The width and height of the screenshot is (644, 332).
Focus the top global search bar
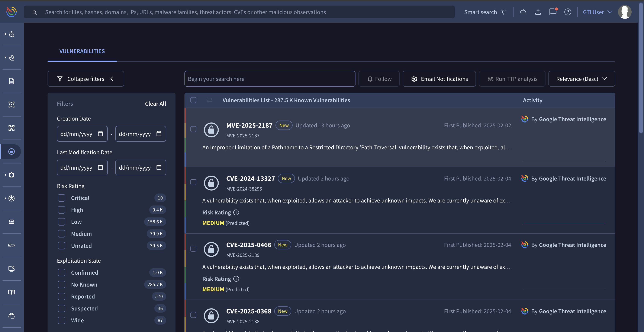pyautogui.click(x=239, y=12)
